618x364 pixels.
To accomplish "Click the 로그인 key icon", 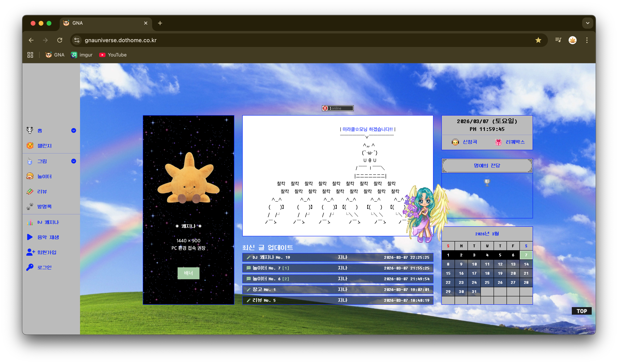I will click(x=30, y=267).
